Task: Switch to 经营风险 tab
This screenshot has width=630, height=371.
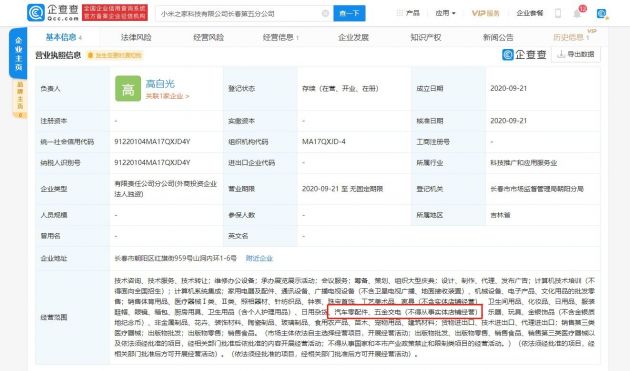Action: 208,37
